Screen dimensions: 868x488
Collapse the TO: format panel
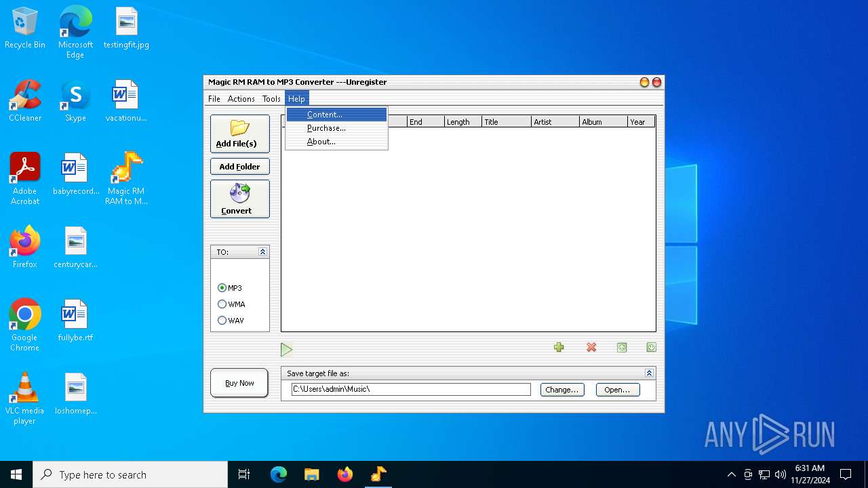pos(262,251)
